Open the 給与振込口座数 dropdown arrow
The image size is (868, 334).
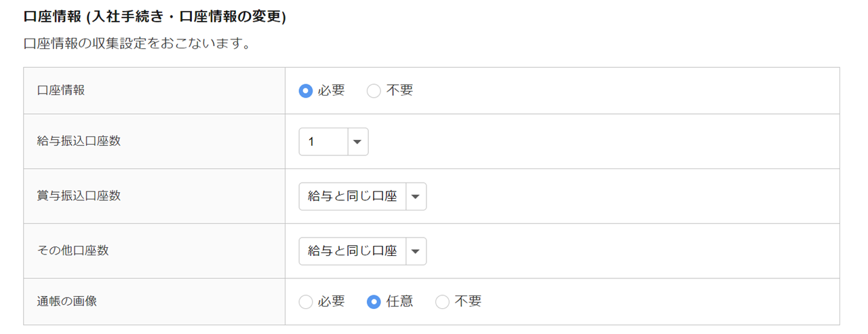click(x=357, y=142)
